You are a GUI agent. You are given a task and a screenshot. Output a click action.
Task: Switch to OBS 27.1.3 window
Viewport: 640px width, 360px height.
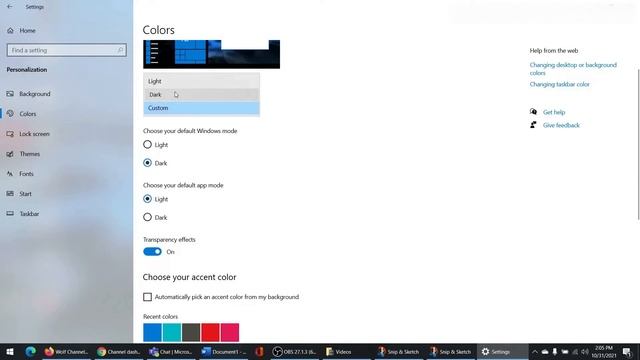(x=294, y=351)
